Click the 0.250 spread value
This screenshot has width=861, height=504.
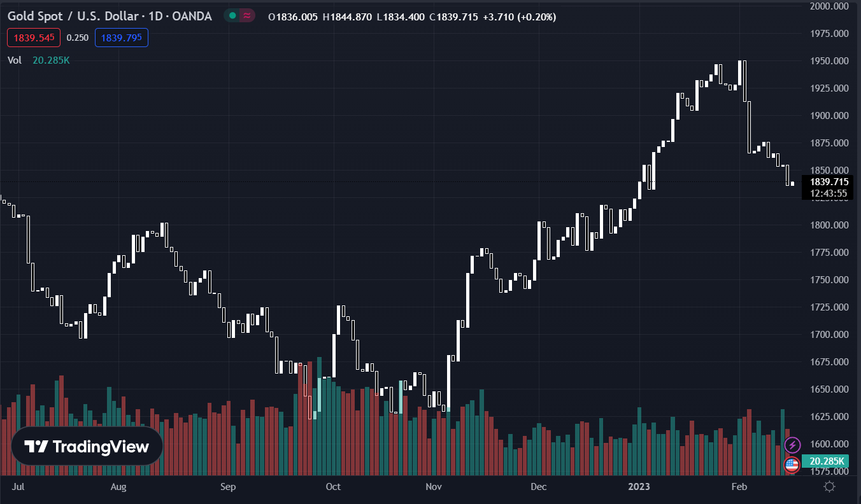click(x=77, y=38)
